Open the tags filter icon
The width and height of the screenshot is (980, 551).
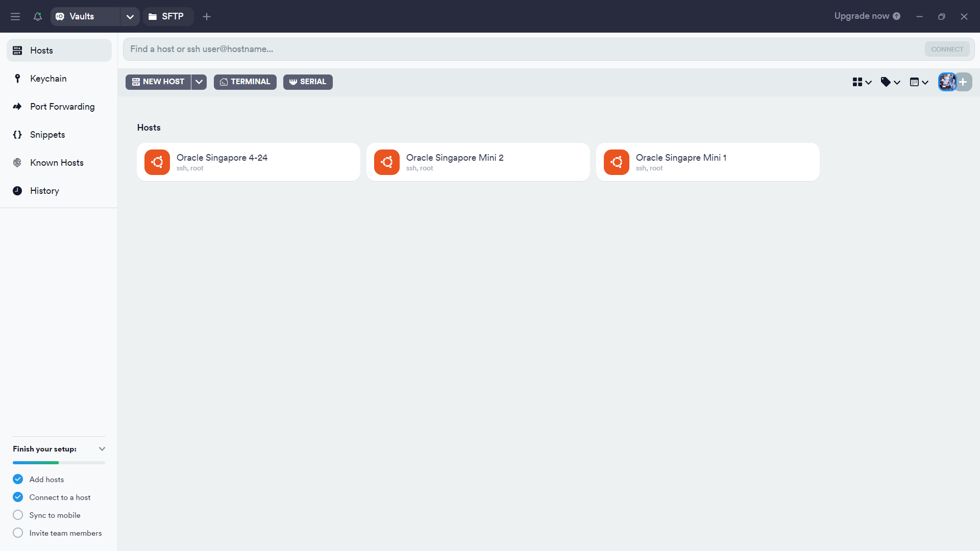point(887,82)
